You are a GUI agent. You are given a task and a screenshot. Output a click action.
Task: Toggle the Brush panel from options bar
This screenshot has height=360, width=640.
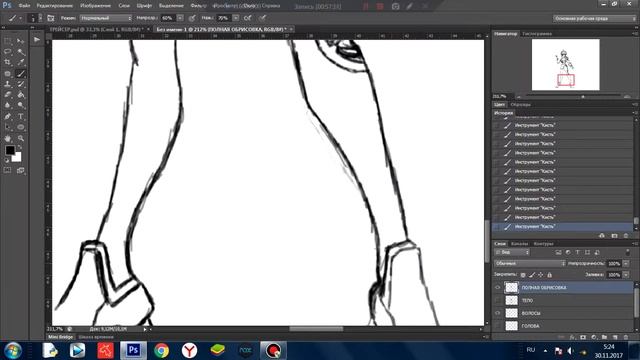click(x=51, y=18)
